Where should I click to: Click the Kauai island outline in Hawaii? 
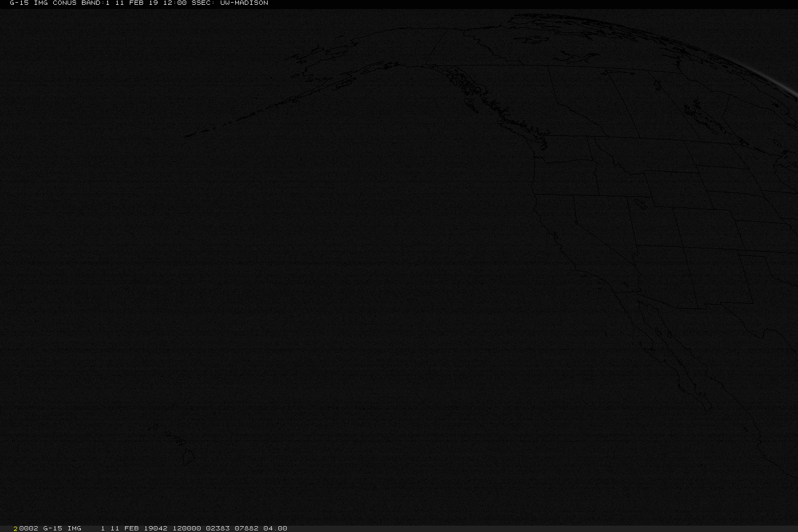coord(153,427)
